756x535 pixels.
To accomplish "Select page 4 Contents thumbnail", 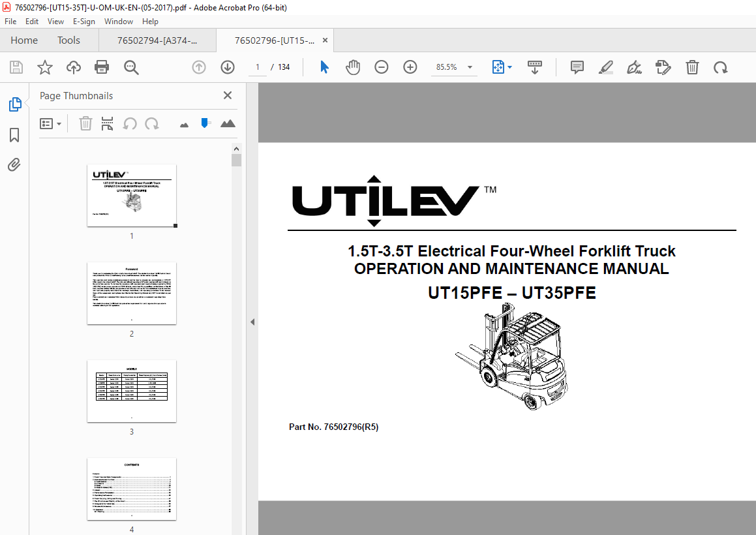I will tap(132, 489).
